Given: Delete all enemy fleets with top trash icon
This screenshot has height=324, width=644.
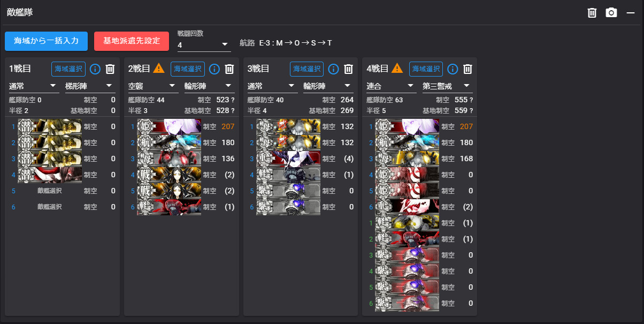Looking at the screenshot, I should (x=592, y=12).
